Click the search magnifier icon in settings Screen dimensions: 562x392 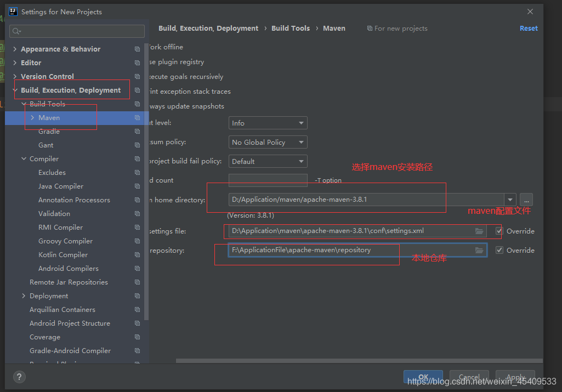pos(16,32)
